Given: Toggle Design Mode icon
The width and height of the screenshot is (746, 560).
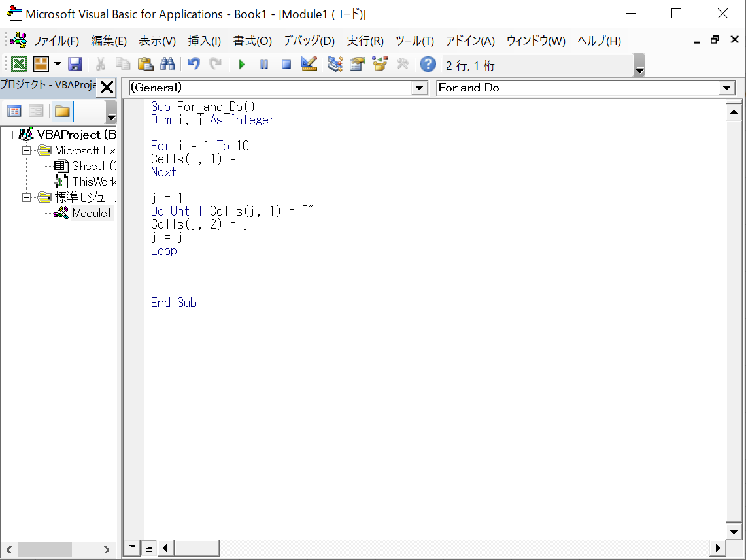Looking at the screenshot, I should click(x=309, y=63).
